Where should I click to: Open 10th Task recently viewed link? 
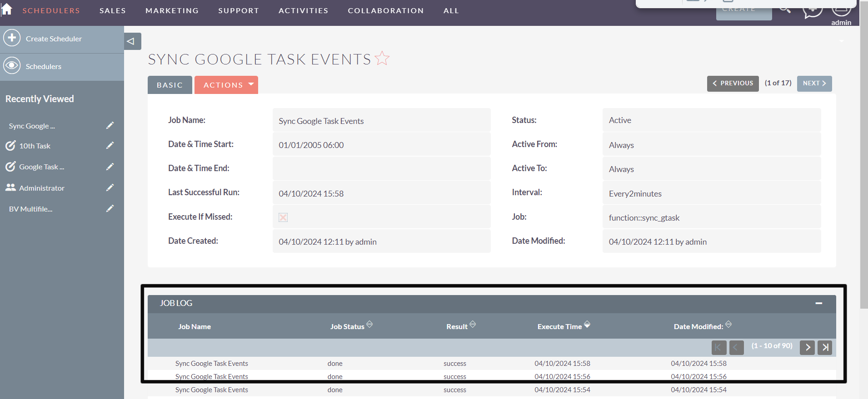(x=35, y=146)
